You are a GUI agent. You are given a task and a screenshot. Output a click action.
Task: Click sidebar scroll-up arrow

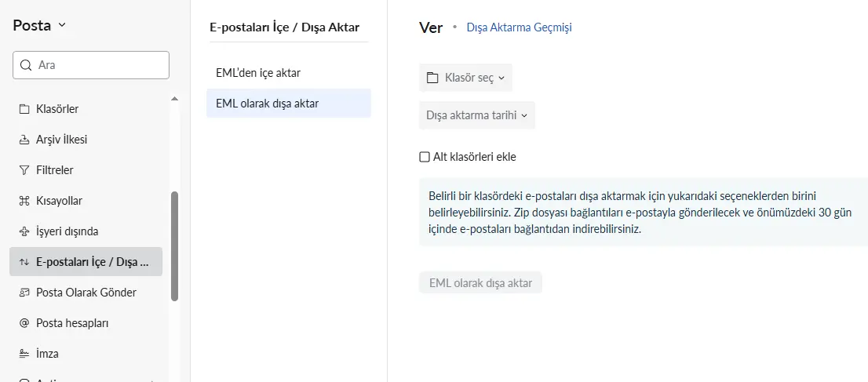[x=174, y=99]
